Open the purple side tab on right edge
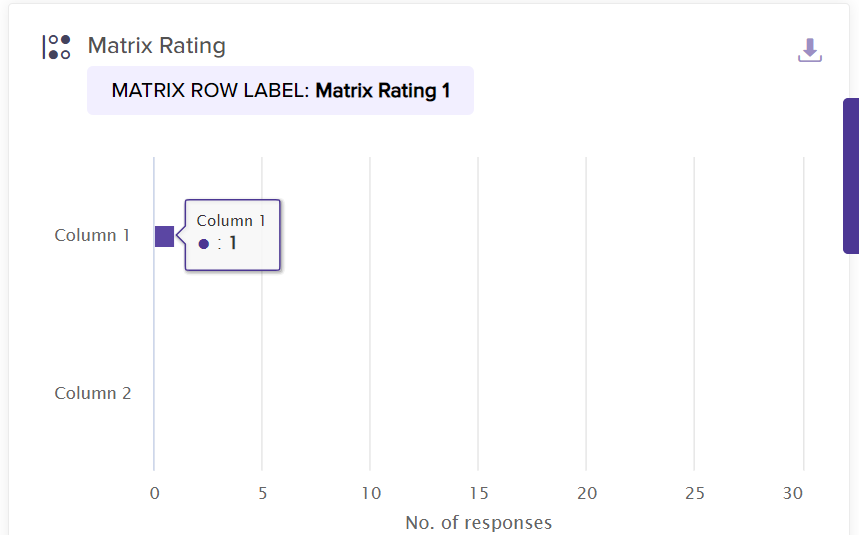The height and width of the screenshot is (535, 859). point(851,175)
